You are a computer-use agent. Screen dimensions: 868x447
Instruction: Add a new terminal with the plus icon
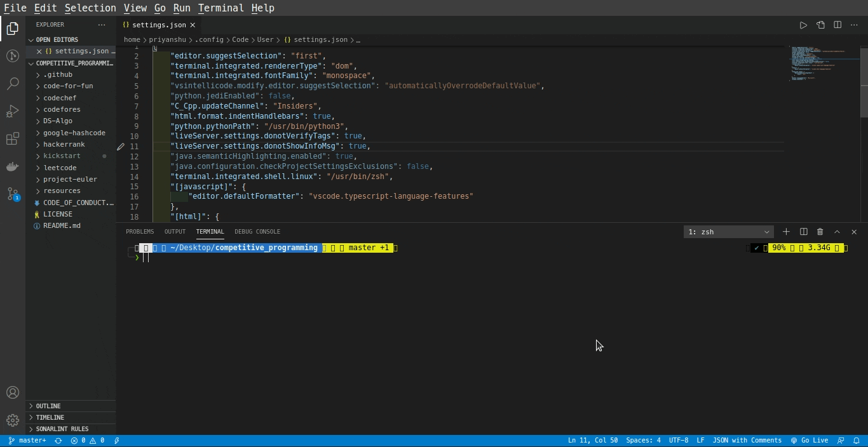tap(786, 232)
